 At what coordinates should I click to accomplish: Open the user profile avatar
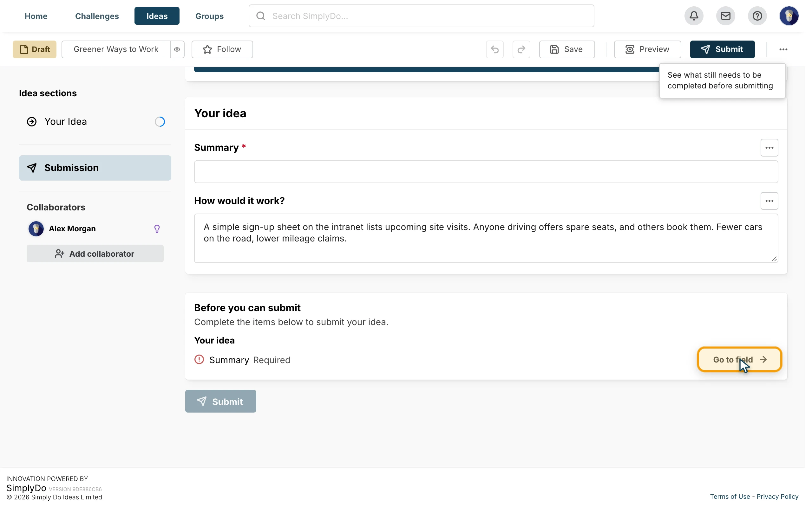789,16
